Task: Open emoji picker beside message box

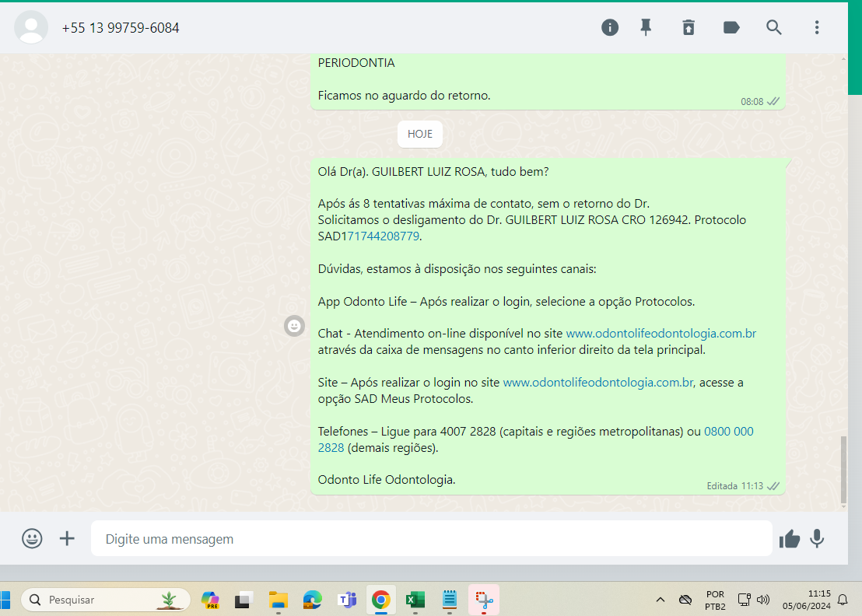Action: [x=32, y=538]
